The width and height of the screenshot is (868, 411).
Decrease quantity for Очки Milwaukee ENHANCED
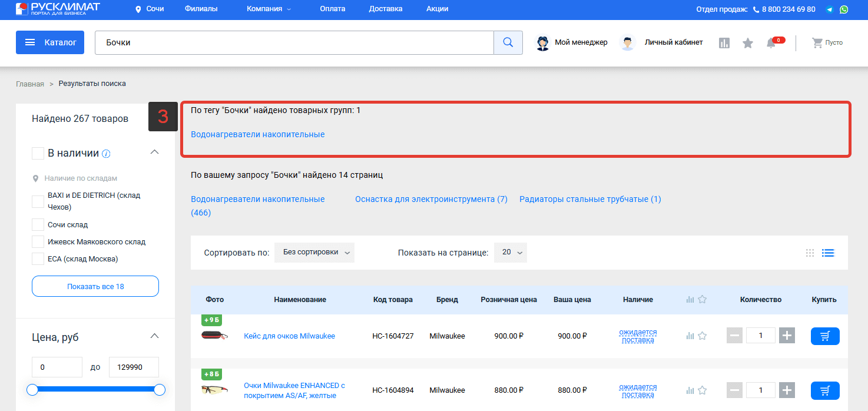coord(734,390)
